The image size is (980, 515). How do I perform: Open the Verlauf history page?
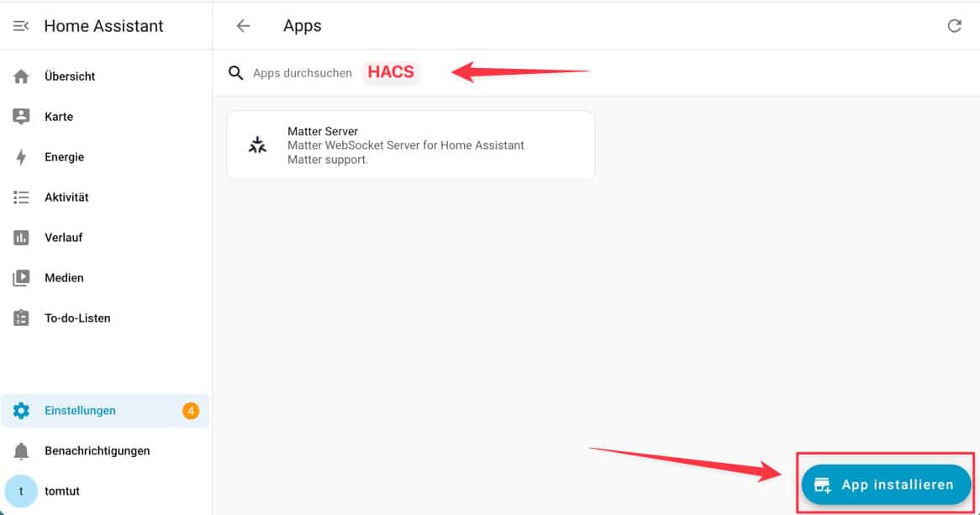coord(64,238)
